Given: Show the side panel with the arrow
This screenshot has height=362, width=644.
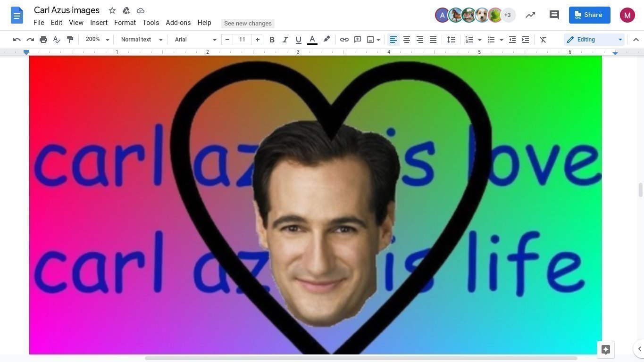Looking at the screenshot, I should tap(639, 349).
